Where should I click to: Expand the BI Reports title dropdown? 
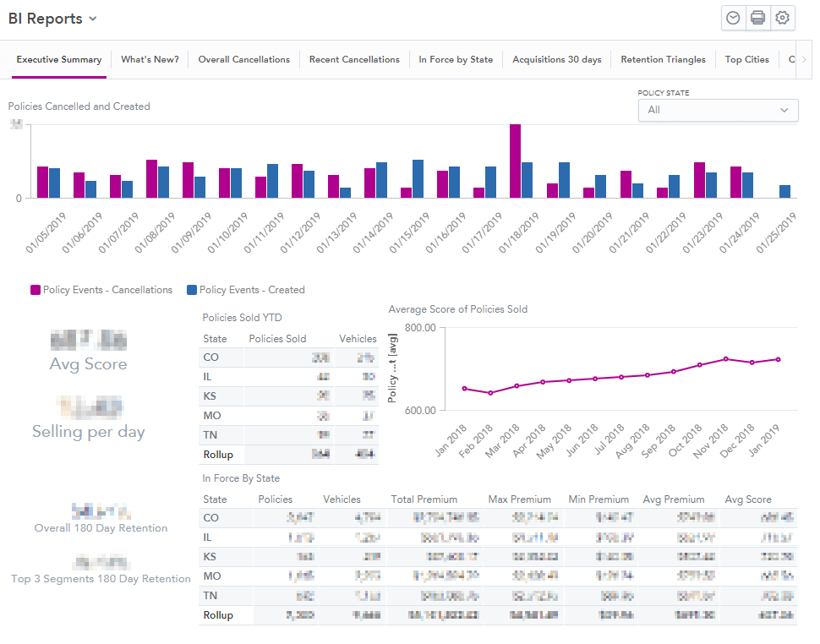(91, 18)
